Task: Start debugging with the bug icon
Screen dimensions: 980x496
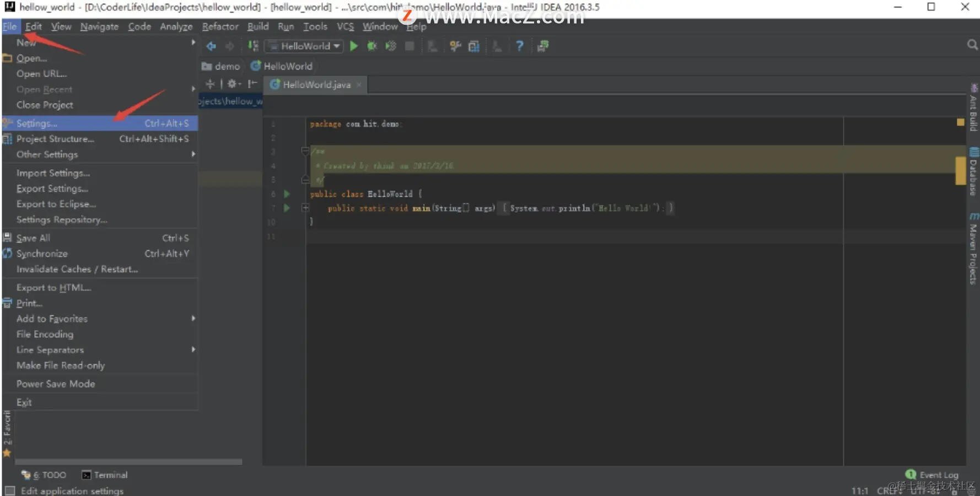Action: (x=372, y=46)
